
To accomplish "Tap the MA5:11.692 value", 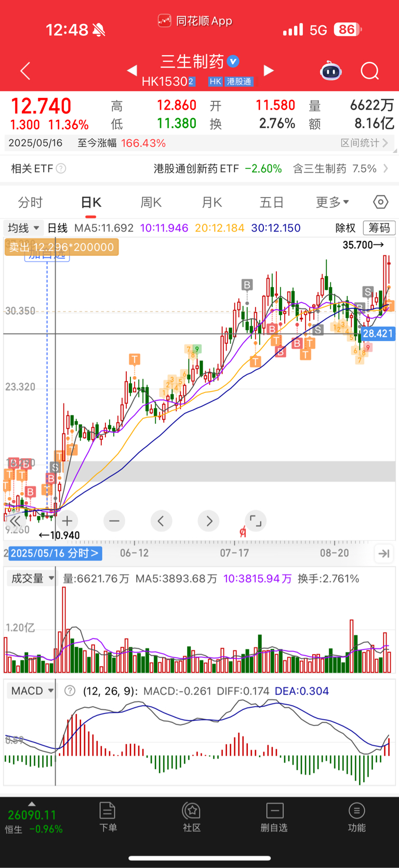I will click(x=104, y=228).
